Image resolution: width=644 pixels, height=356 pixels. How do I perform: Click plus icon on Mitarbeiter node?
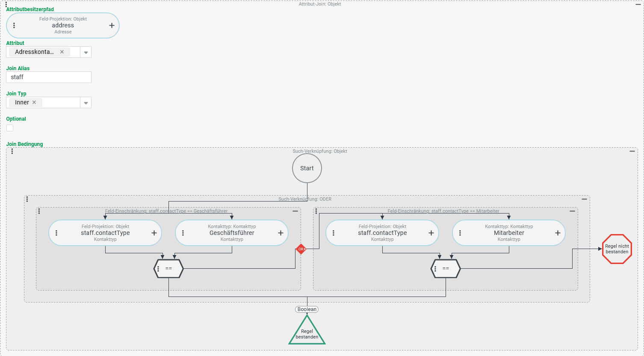[x=558, y=233]
